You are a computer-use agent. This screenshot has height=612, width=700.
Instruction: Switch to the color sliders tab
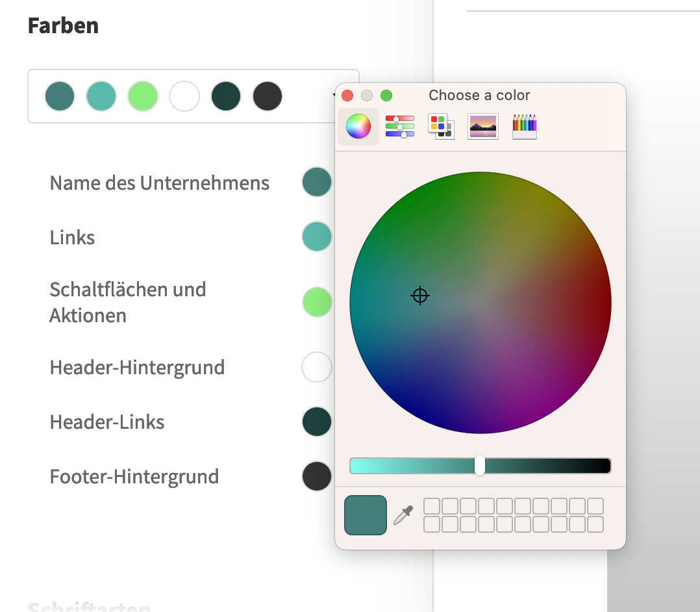(399, 127)
